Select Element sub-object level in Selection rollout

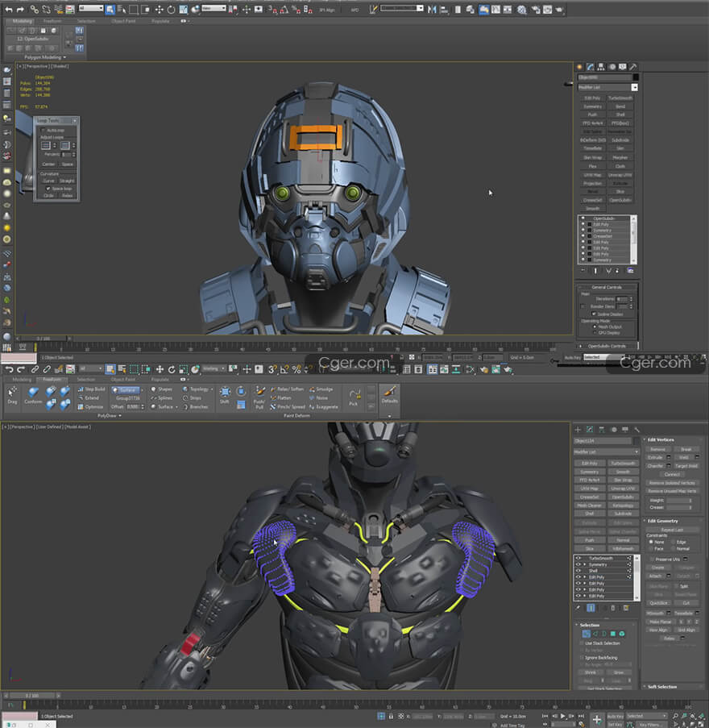coord(622,634)
